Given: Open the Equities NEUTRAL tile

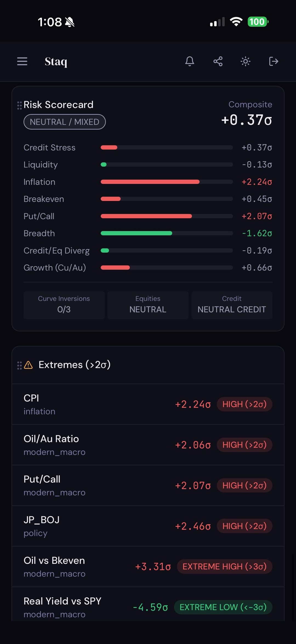Looking at the screenshot, I should [x=148, y=305].
